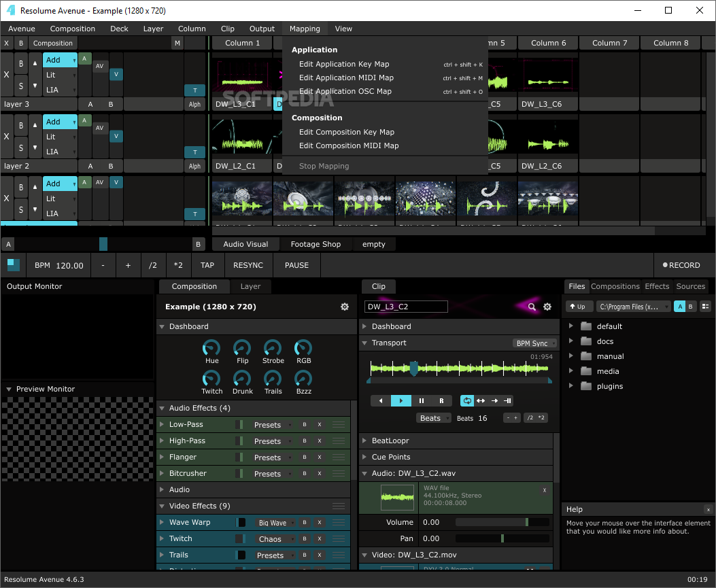
Task: Open layer 2 Add blend mode dropdown
Action: click(61, 122)
